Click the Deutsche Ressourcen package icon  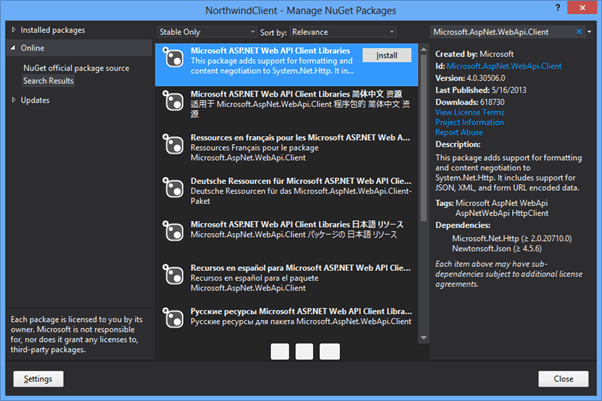pos(171,187)
